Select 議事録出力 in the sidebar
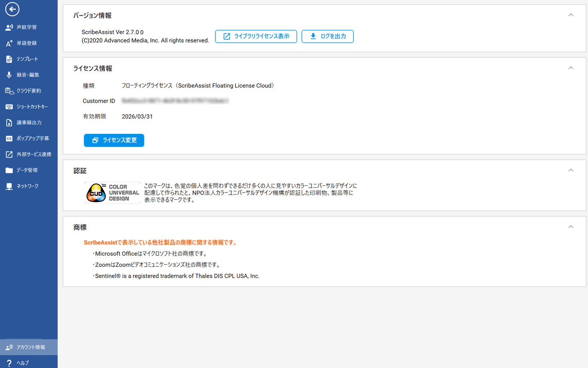The width and height of the screenshot is (588, 368). (x=29, y=123)
